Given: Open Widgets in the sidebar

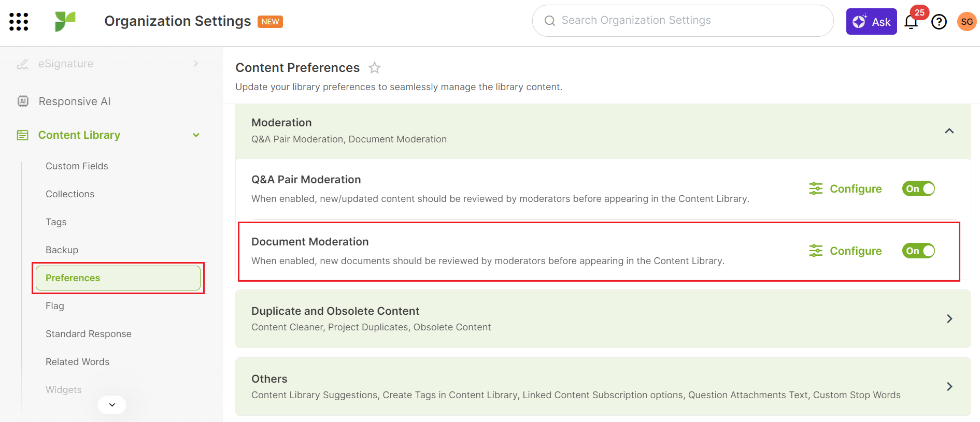Looking at the screenshot, I should point(64,390).
